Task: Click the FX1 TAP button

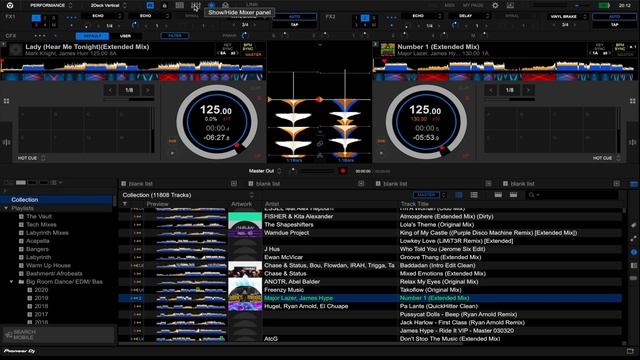Action: click(294, 25)
